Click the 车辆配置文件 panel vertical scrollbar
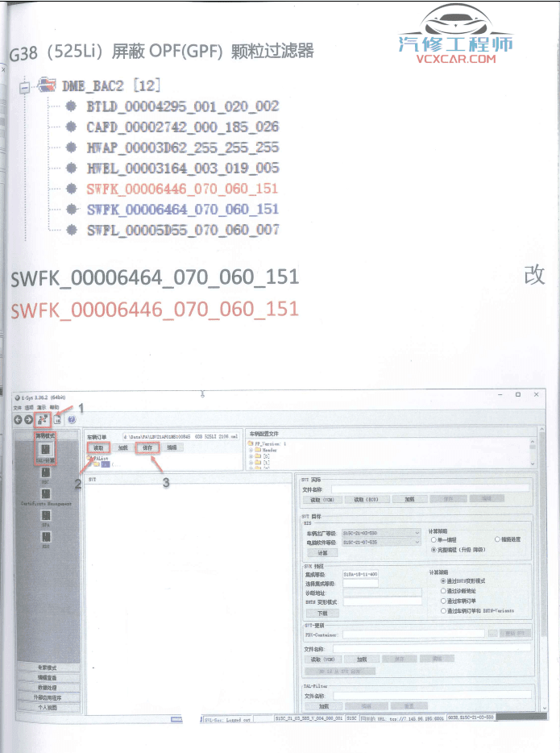 532,452
